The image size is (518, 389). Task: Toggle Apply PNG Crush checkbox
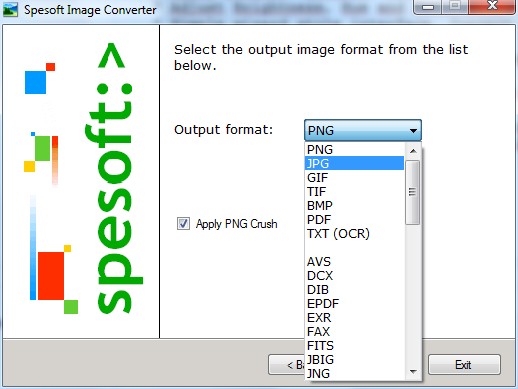[x=183, y=223]
